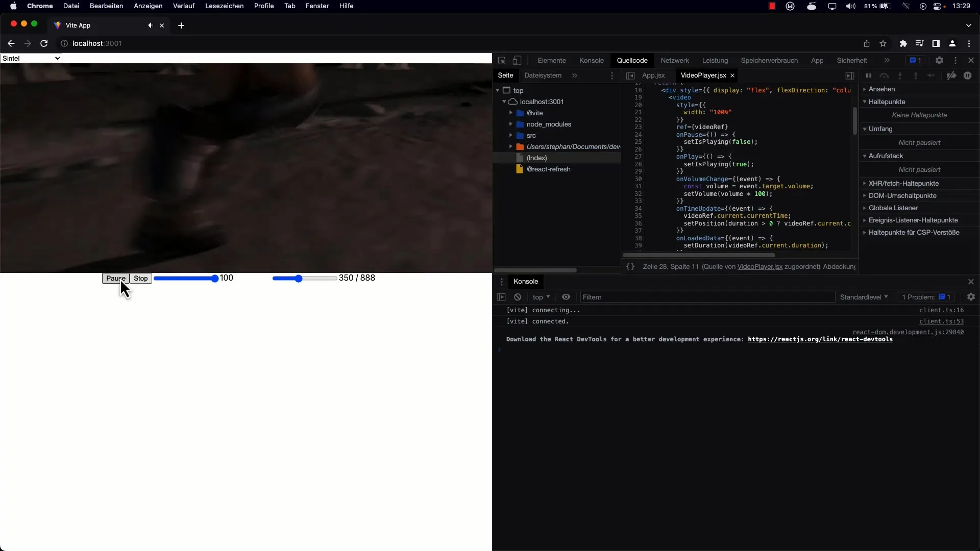Click the Quellcode debugger tab
This screenshot has width=980, height=551.
pyautogui.click(x=632, y=60)
